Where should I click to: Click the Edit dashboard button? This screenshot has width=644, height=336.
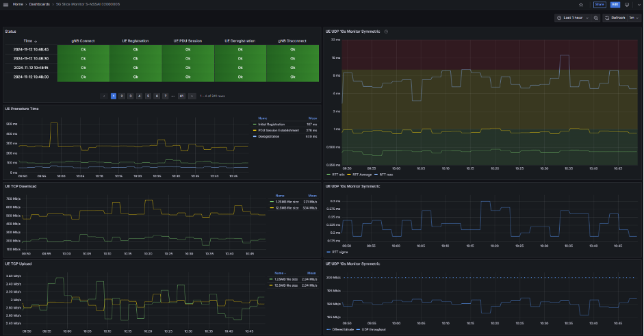coord(615,4)
